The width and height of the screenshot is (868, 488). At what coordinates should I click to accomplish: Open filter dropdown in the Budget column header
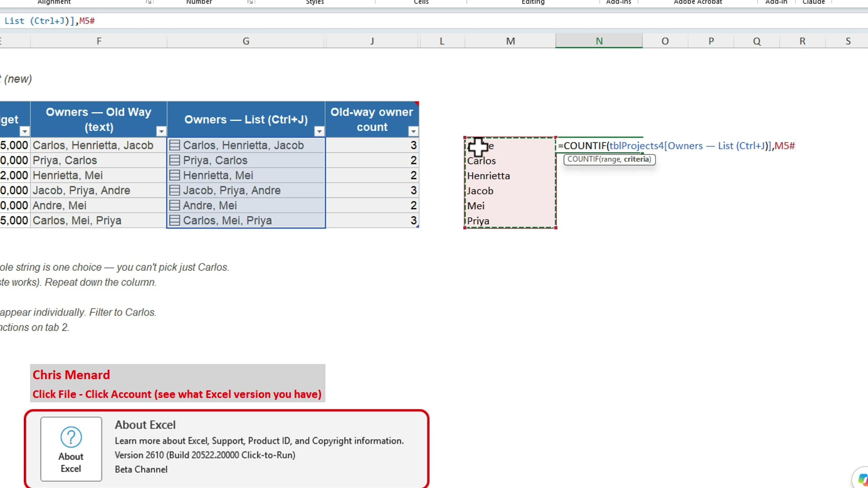24,131
